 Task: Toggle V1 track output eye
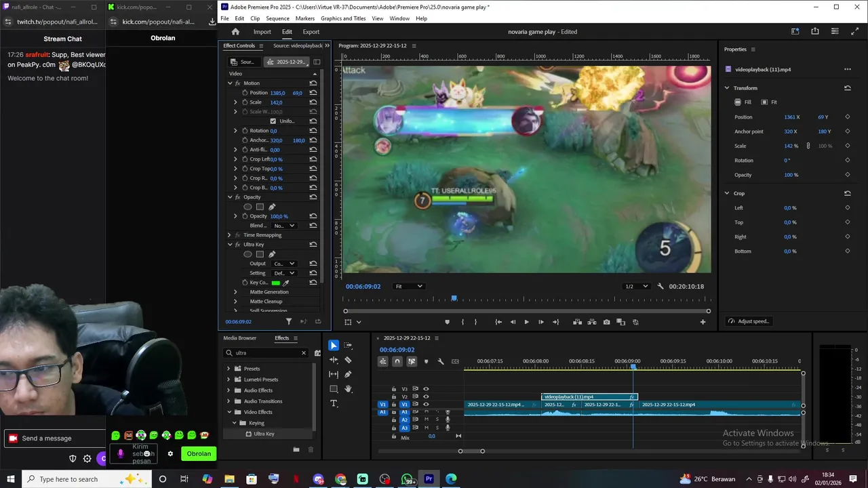point(426,404)
